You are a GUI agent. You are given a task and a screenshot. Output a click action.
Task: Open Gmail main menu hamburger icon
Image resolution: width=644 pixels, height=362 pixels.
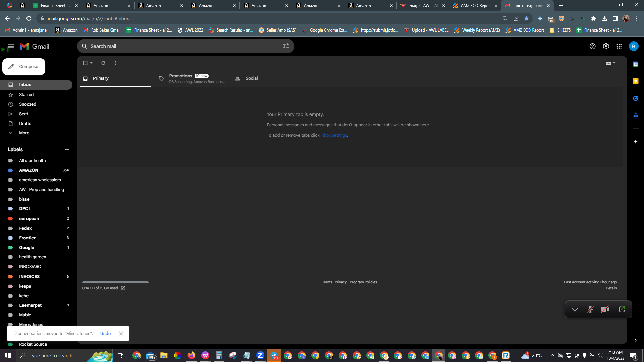pyautogui.click(x=11, y=46)
